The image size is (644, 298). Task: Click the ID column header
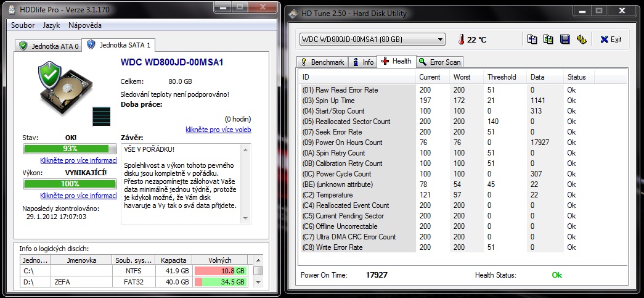pos(358,77)
